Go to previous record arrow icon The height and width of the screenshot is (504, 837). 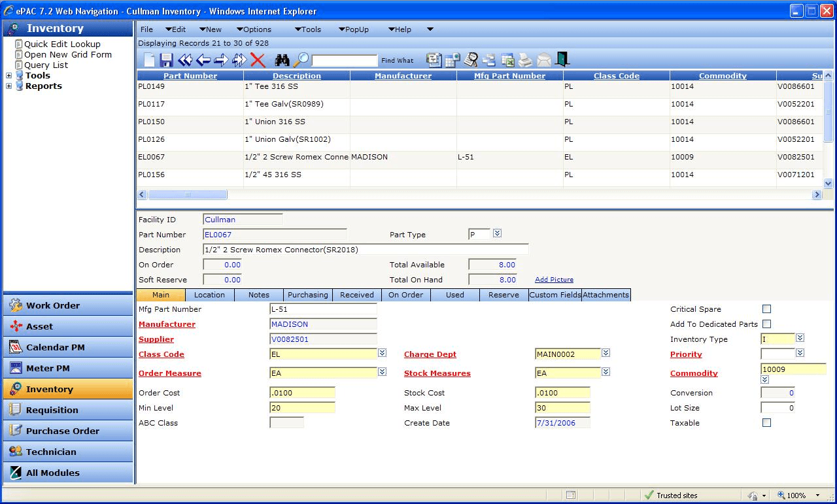(x=203, y=60)
